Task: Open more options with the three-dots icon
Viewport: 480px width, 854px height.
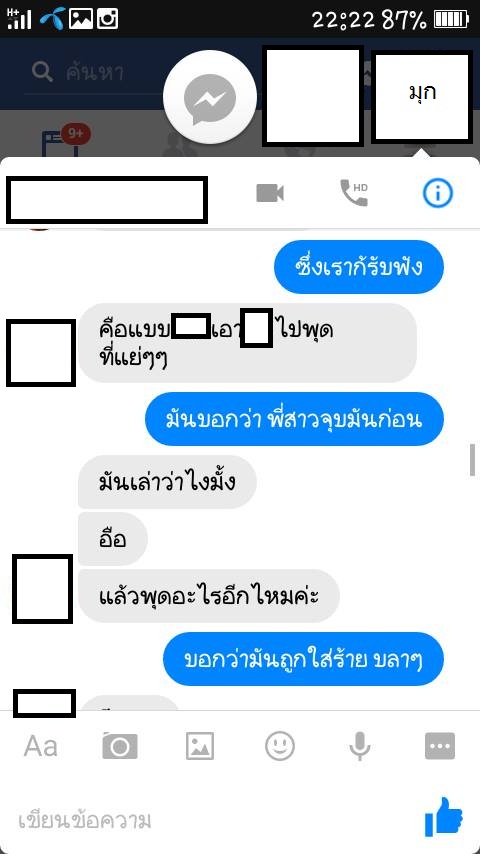Action: [440, 746]
